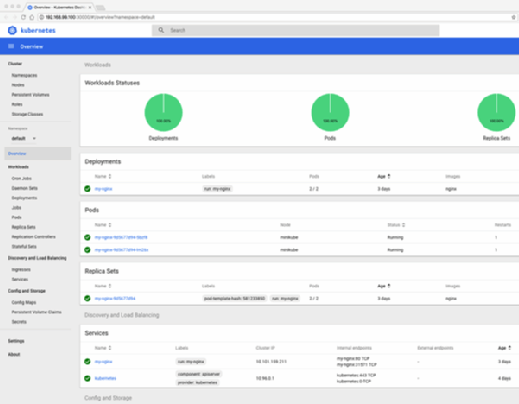This screenshot has height=404, width=519.
Task: Open the first my-nginx pod link
Action: click(x=121, y=237)
